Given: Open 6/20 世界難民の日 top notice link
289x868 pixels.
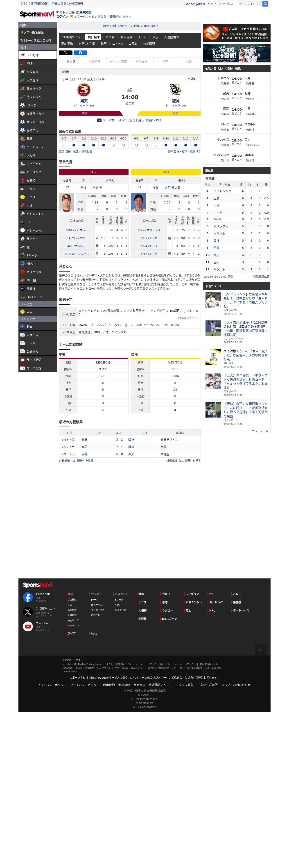Looking at the screenshot, I should tap(52, 4).
